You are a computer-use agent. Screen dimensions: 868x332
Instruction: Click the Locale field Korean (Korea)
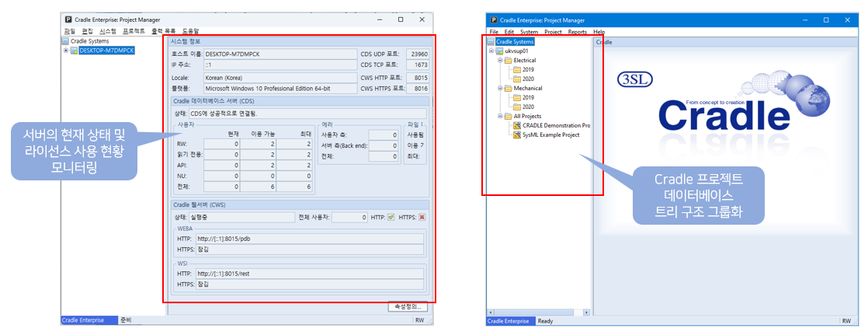coord(280,78)
